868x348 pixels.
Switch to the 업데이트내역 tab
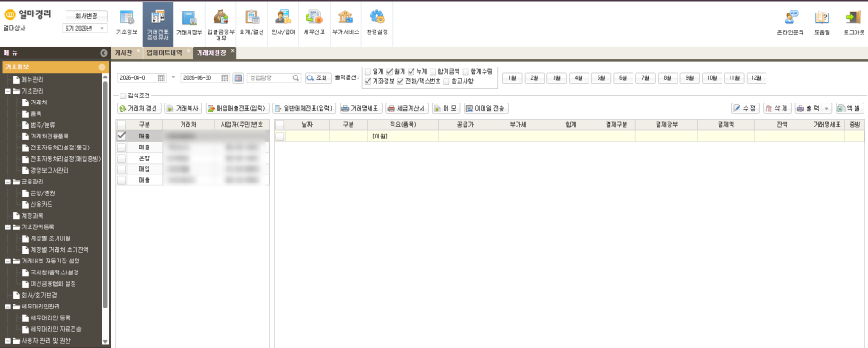pyautogui.click(x=164, y=53)
